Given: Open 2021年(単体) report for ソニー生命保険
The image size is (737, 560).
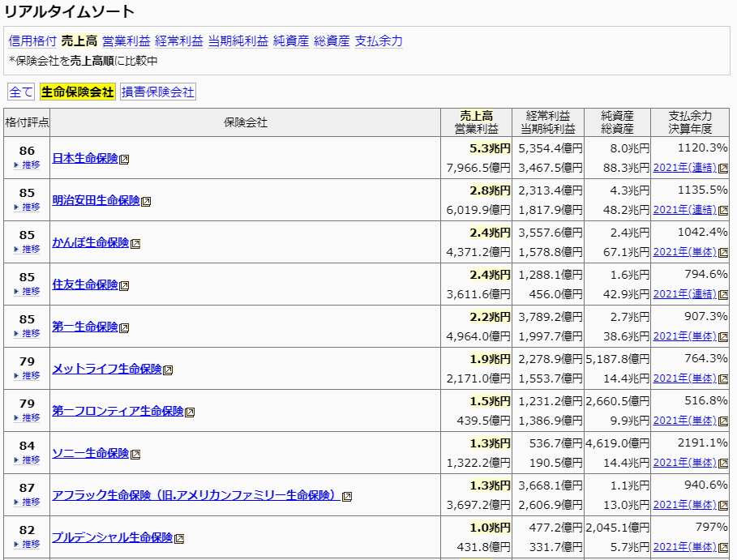Looking at the screenshot, I should [x=685, y=463].
